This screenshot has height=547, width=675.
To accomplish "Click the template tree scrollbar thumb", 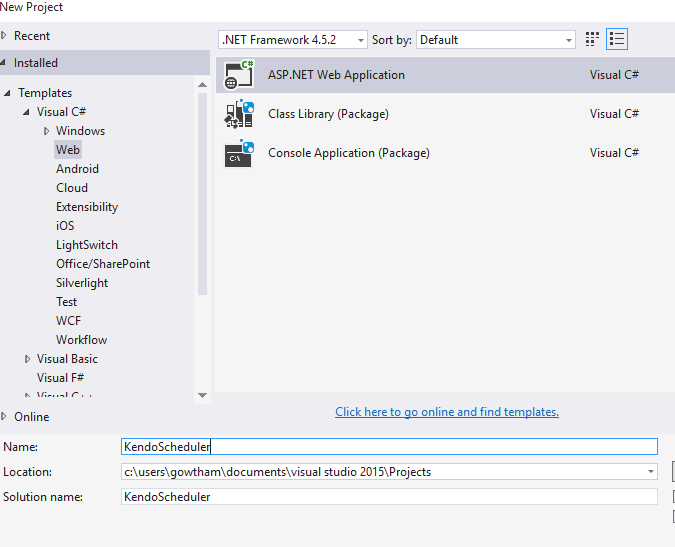I will pyautogui.click(x=202, y=194).
